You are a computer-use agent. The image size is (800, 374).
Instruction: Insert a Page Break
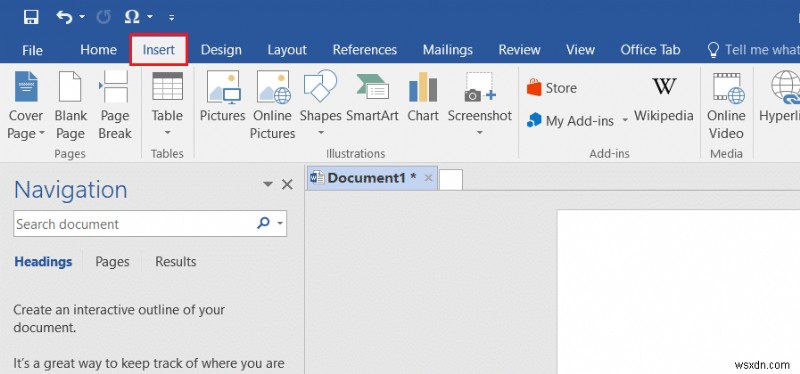tap(115, 106)
